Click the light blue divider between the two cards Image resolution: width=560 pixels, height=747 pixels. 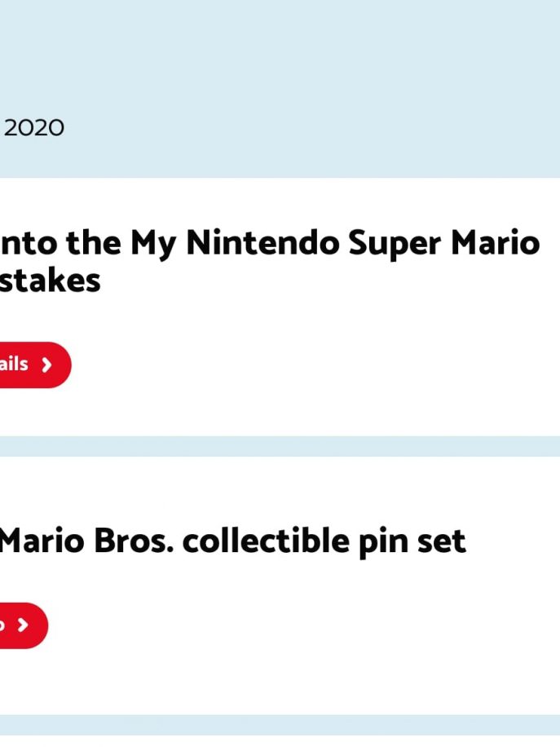280,446
